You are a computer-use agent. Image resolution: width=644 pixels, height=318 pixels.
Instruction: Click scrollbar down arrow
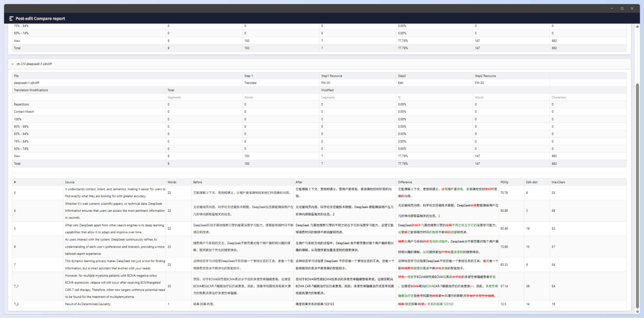638,312
